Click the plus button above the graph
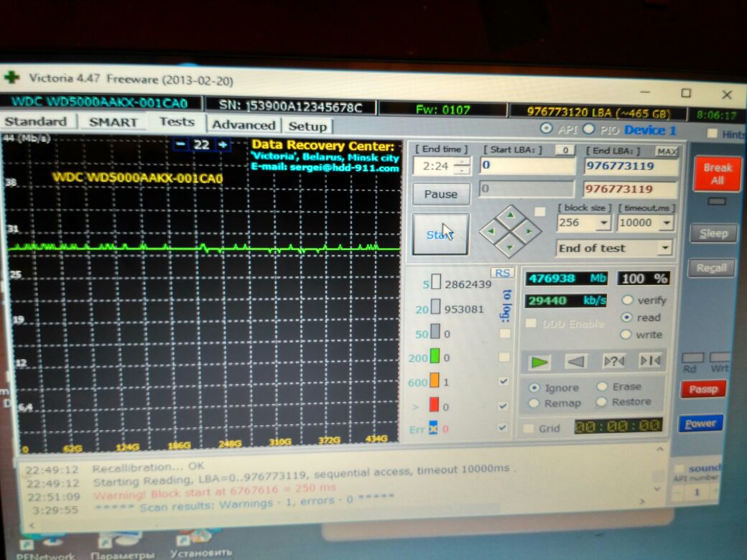The height and width of the screenshot is (560, 747). (223, 144)
